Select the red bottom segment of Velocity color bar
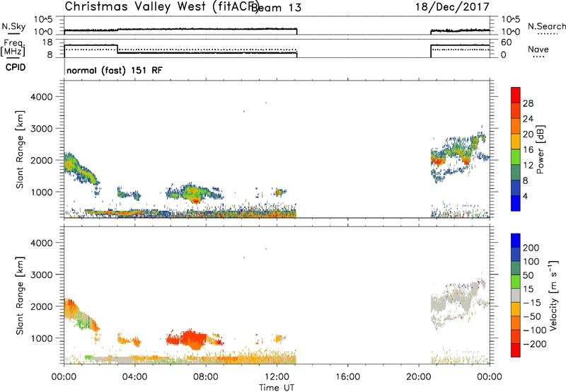The height and width of the screenshot is (392, 566). coord(516,350)
